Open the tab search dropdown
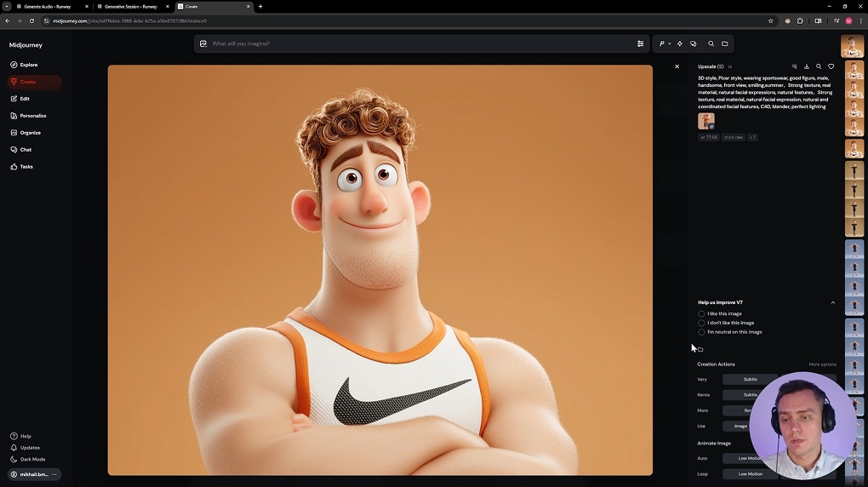 7,7
